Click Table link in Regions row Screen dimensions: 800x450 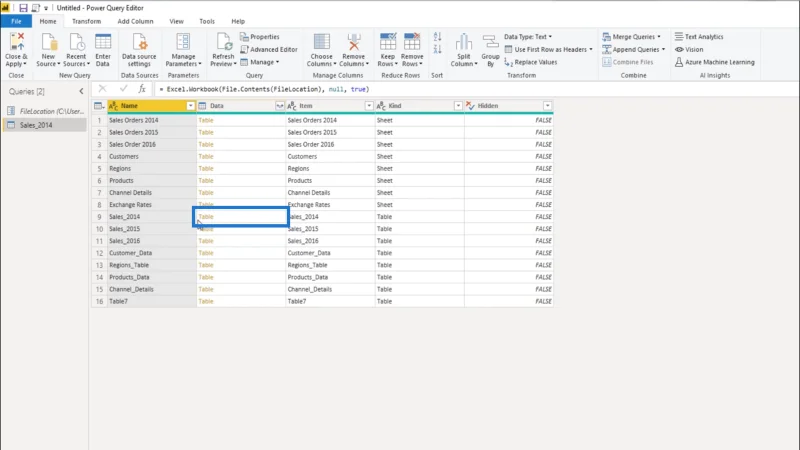point(206,168)
